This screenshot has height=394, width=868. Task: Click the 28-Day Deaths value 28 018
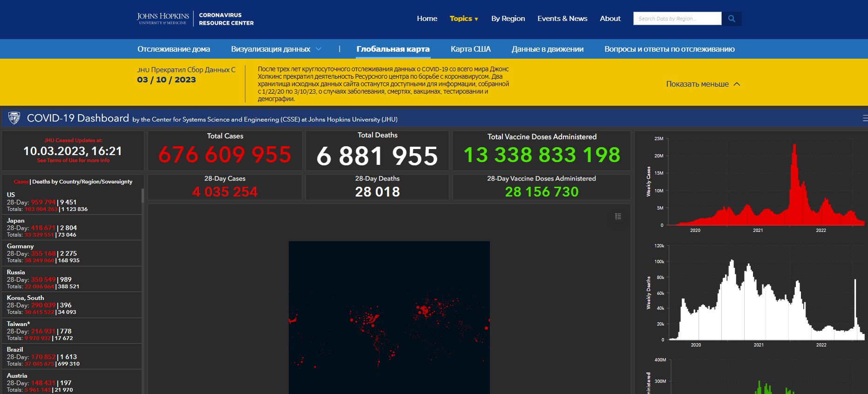[377, 192]
